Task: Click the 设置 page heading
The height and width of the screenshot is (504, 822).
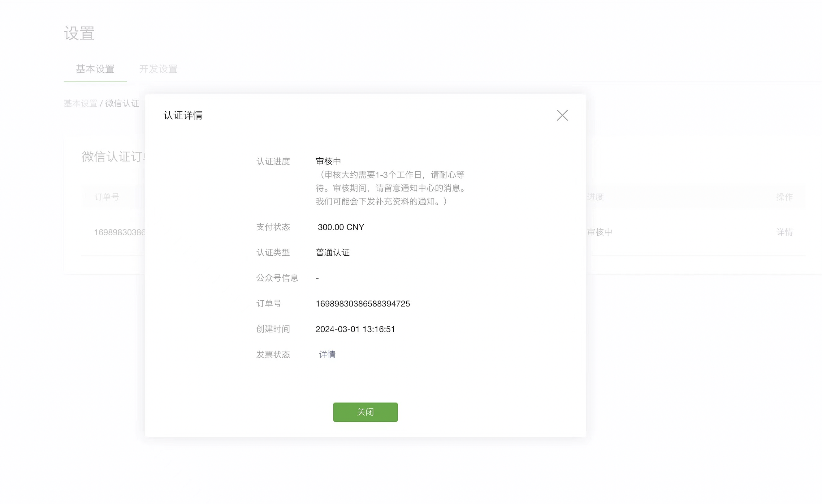Action: 79,33
